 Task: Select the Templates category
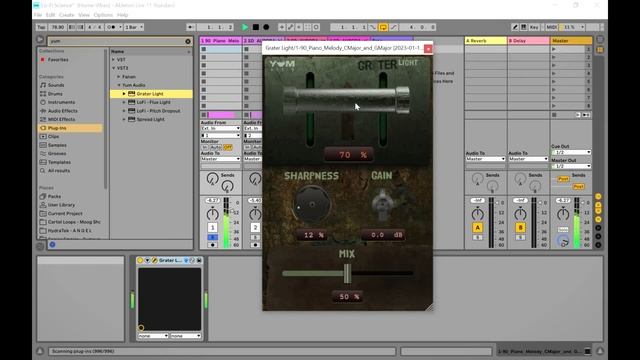[x=59, y=162]
